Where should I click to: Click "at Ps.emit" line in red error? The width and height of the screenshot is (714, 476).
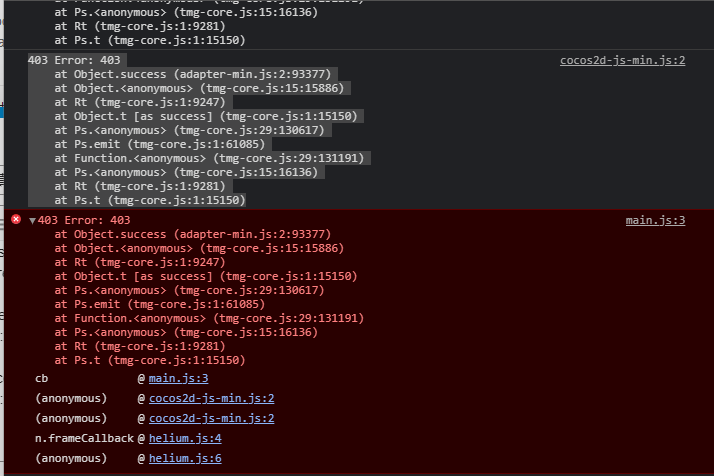point(159,304)
